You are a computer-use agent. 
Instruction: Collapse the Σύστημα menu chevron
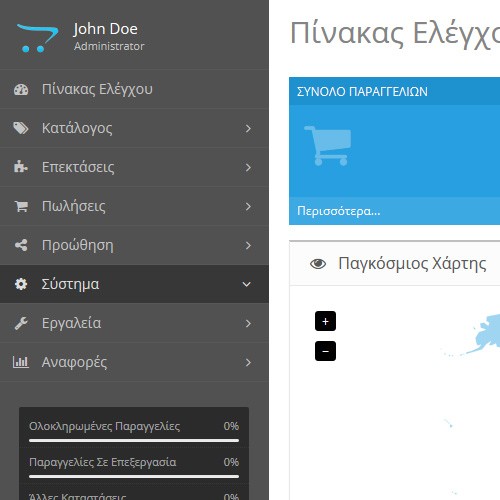[246, 284]
